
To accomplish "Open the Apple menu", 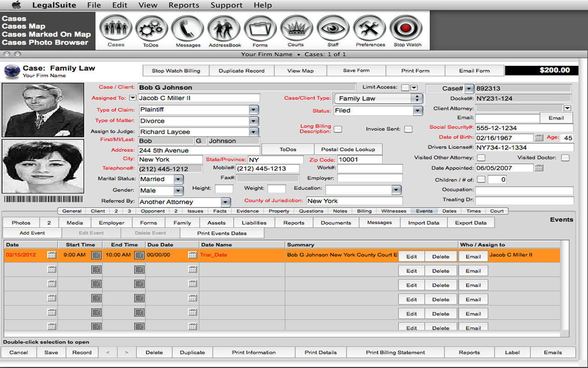I will point(16,5).
